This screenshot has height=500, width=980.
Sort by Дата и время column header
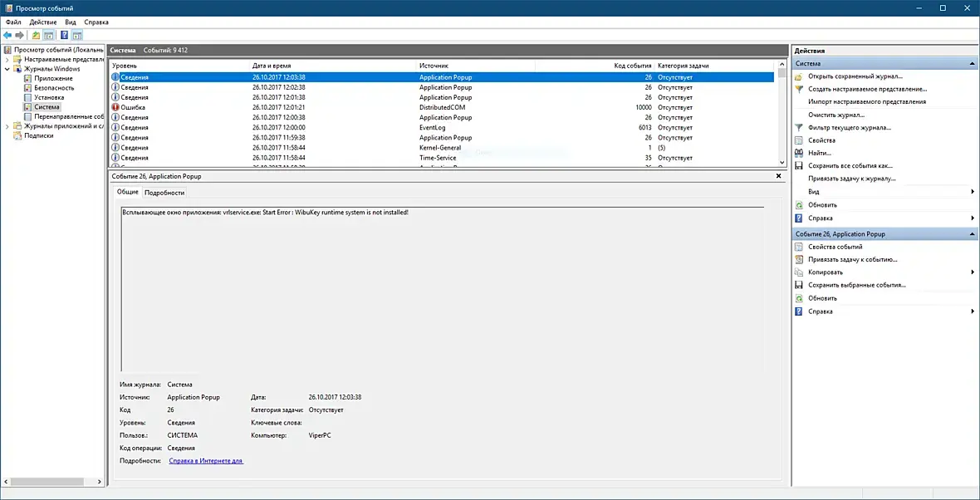(333, 66)
